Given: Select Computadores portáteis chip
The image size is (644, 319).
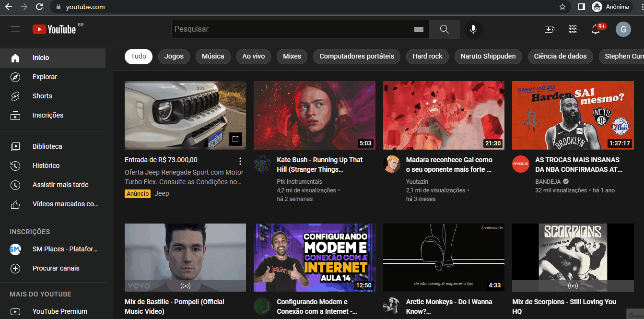Looking at the screenshot, I should [x=357, y=56].
